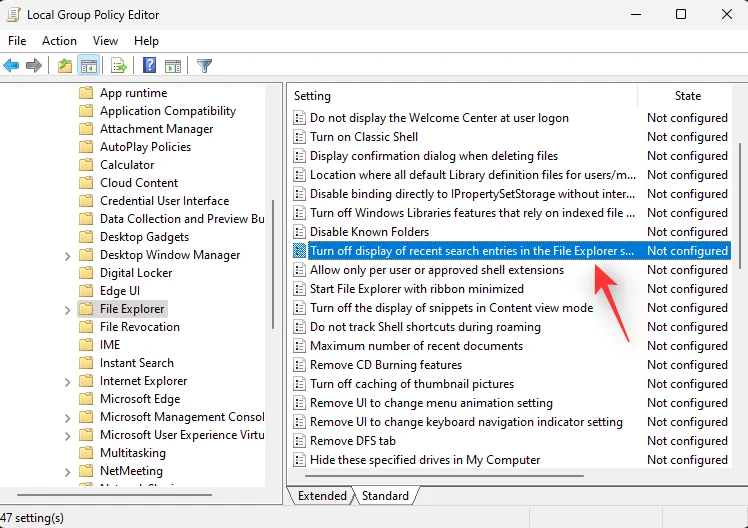Select 'Do not display the Welcome Center at user logon'

[x=439, y=118]
